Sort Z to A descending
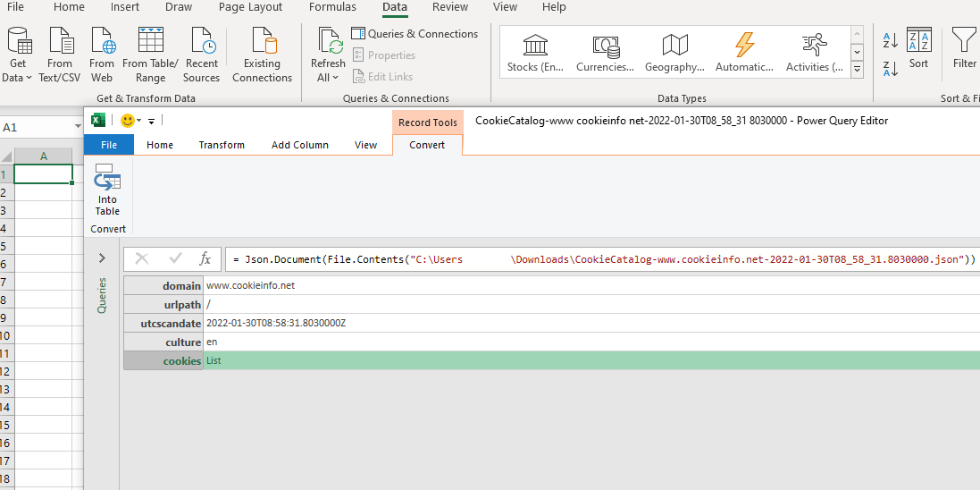 (x=891, y=68)
